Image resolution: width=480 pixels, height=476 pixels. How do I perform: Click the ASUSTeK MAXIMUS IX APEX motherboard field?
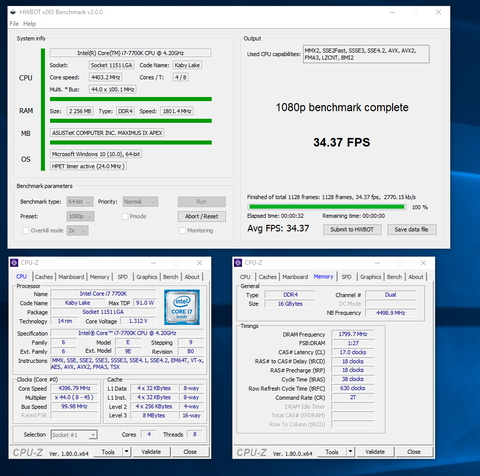(x=107, y=133)
